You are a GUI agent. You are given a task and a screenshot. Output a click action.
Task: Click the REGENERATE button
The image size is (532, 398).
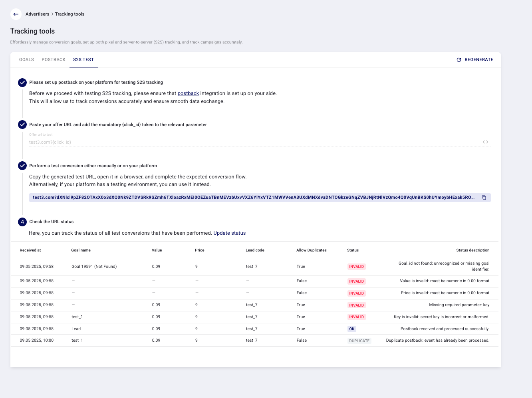coord(475,60)
